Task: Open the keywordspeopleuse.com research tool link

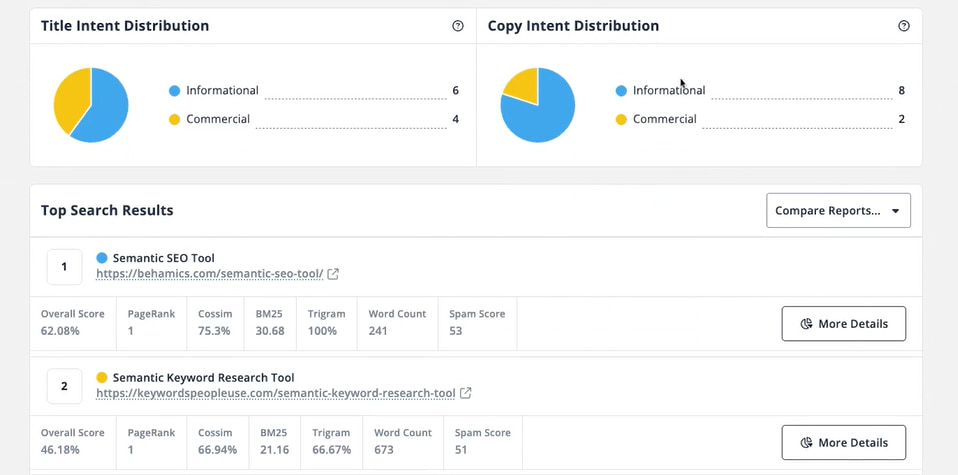Action: [276, 393]
